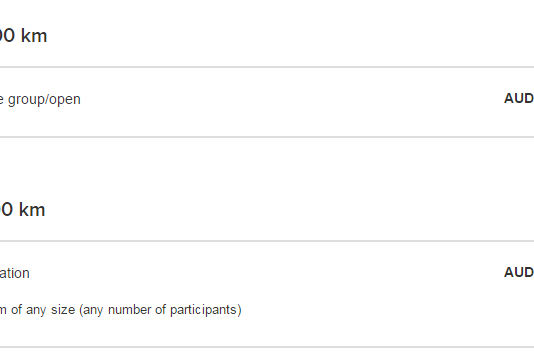Click divider line below participants description

pos(267,347)
